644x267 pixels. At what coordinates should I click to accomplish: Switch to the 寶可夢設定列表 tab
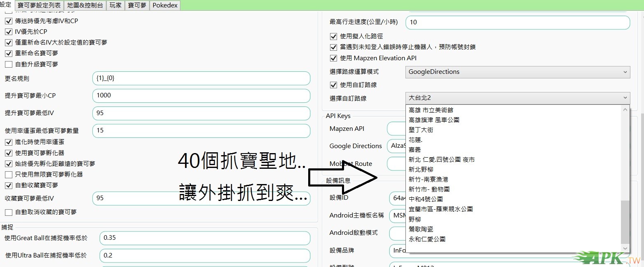[39, 5]
